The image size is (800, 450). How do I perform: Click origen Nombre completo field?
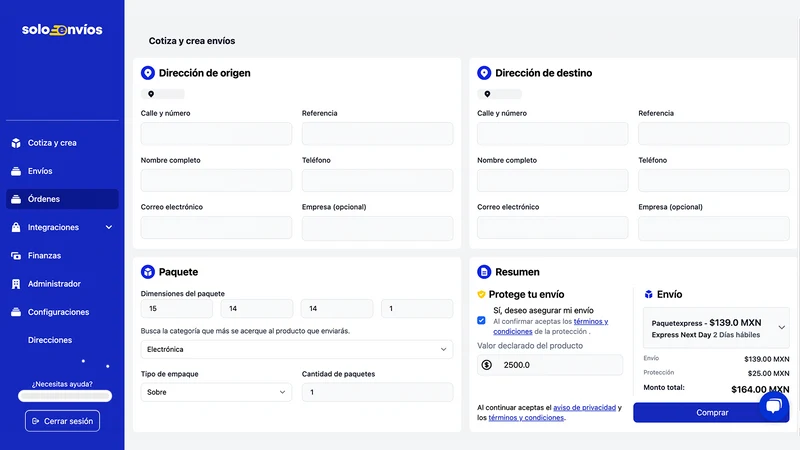[216, 181]
